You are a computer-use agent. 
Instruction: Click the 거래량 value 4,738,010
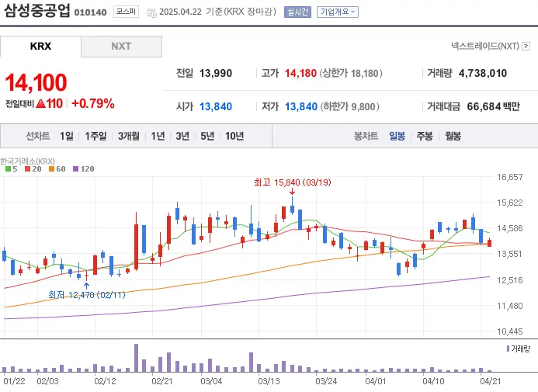tap(483, 73)
